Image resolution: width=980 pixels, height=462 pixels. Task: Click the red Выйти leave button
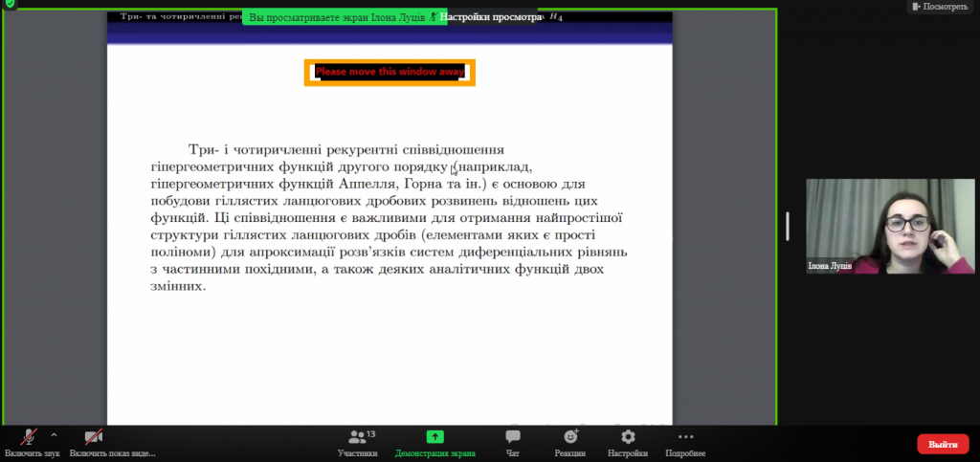coord(942,444)
